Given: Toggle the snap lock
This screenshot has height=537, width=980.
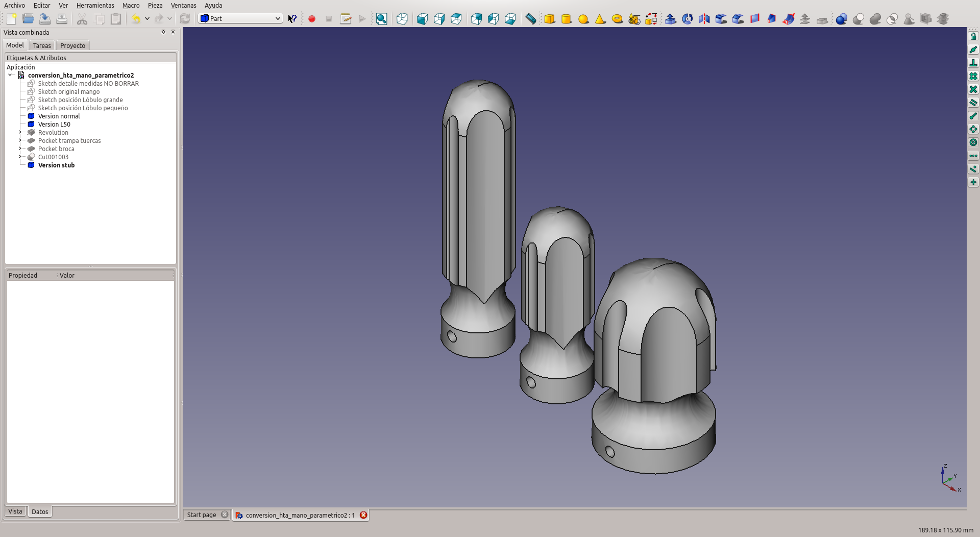Looking at the screenshot, I should [x=973, y=36].
